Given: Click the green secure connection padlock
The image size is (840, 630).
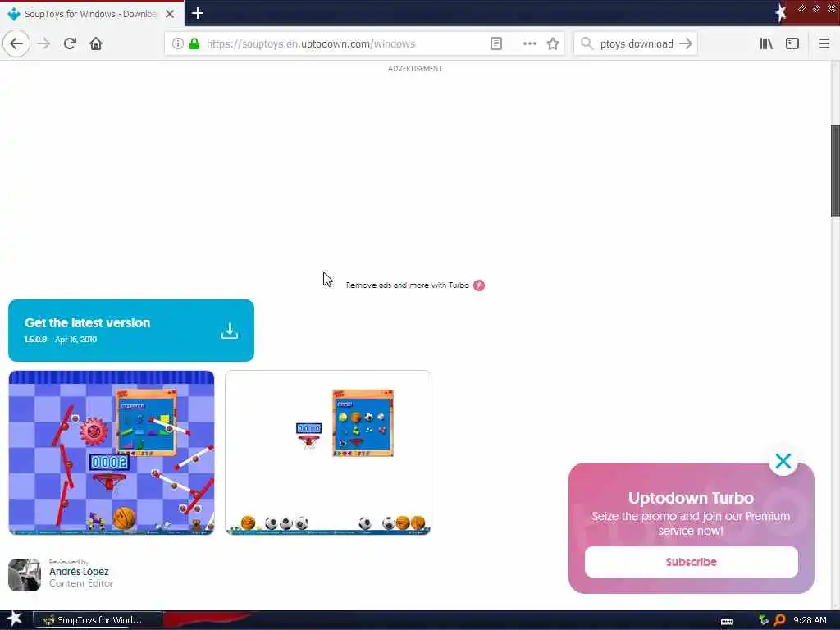Looking at the screenshot, I should pyautogui.click(x=194, y=43).
